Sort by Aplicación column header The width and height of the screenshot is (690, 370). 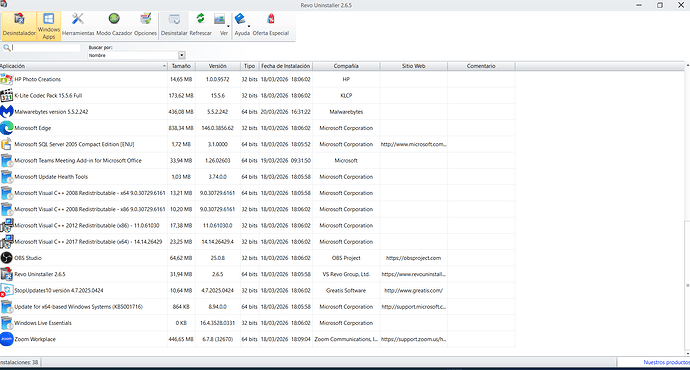coord(83,66)
